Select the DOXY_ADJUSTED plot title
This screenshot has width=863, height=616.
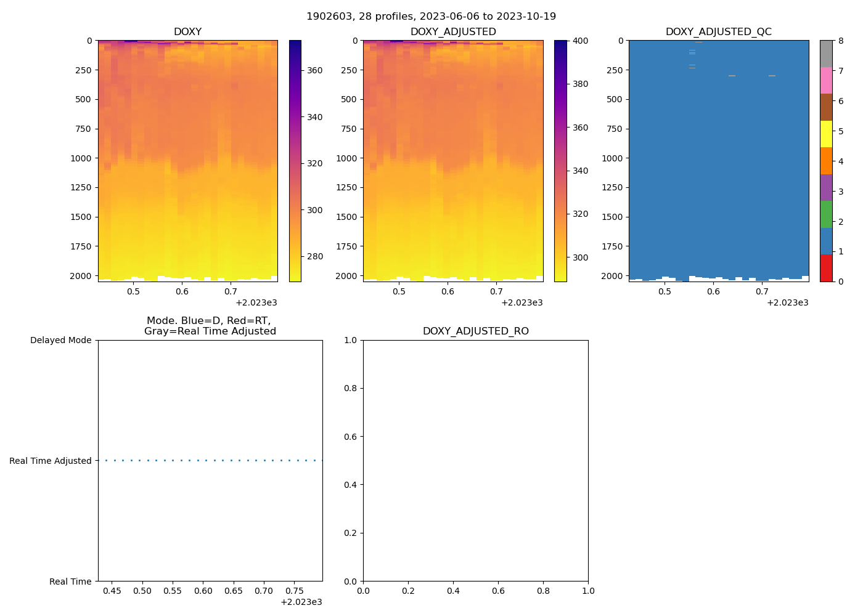point(453,31)
